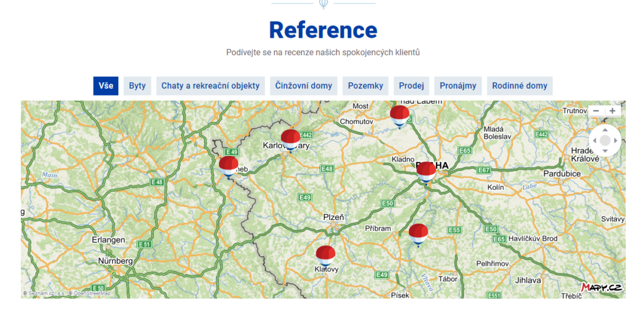Filter references by Byty

(137, 86)
